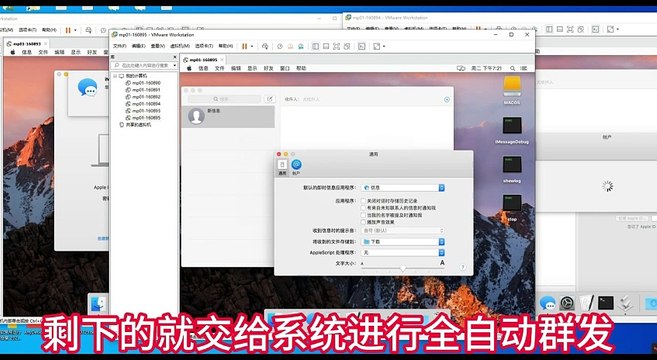Enable unknown contacts notification checkbox
Image resolution: width=657 pixels, height=360 pixels.
pyautogui.click(x=363, y=208)
